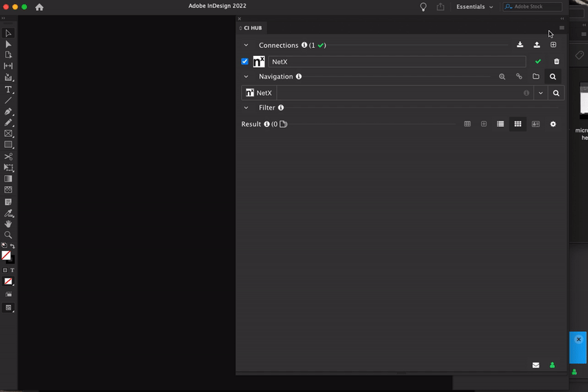Screen dimensions: 588x392
Task: Switch results to list view
Action: [x=501, y=124]
